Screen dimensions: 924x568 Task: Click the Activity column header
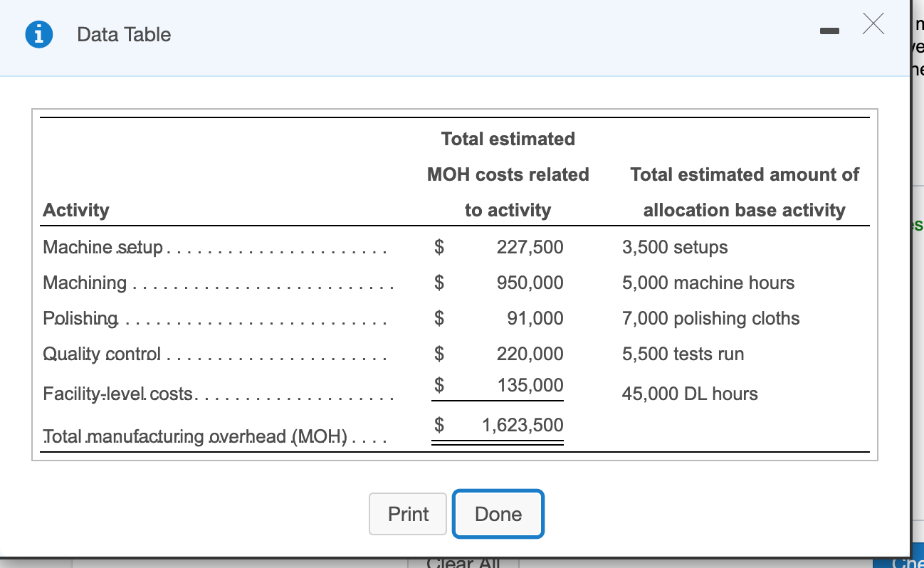(x=76, y=210)
